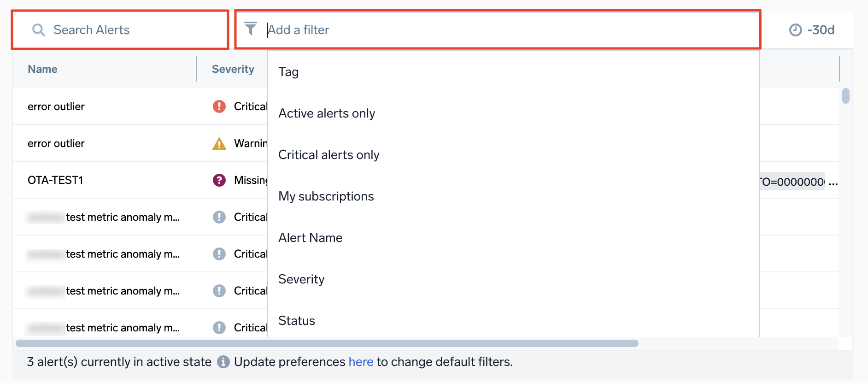Viewport: 868px width, 383px height.
Task: Select the Tag filter option
Action: pyautogui.click(x=288, y=72)
